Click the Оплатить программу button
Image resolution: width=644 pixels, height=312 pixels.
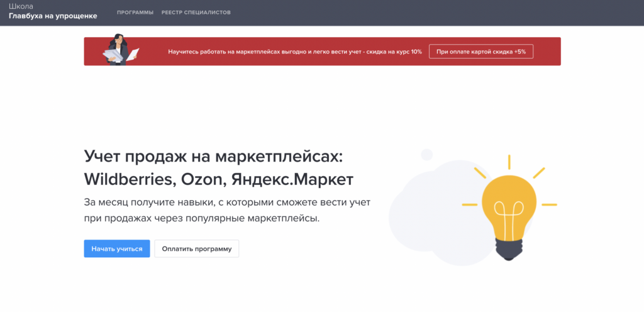click(197, 248)
